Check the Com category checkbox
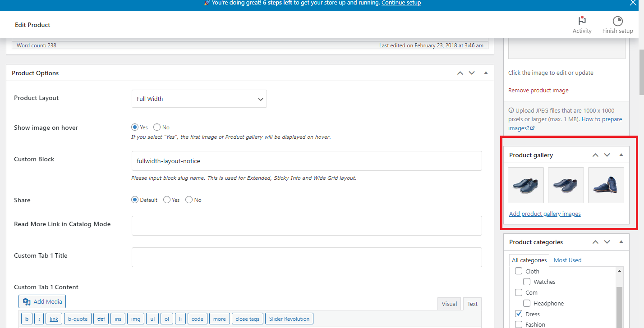Screen dimensions: 644x328 (519, 292)
